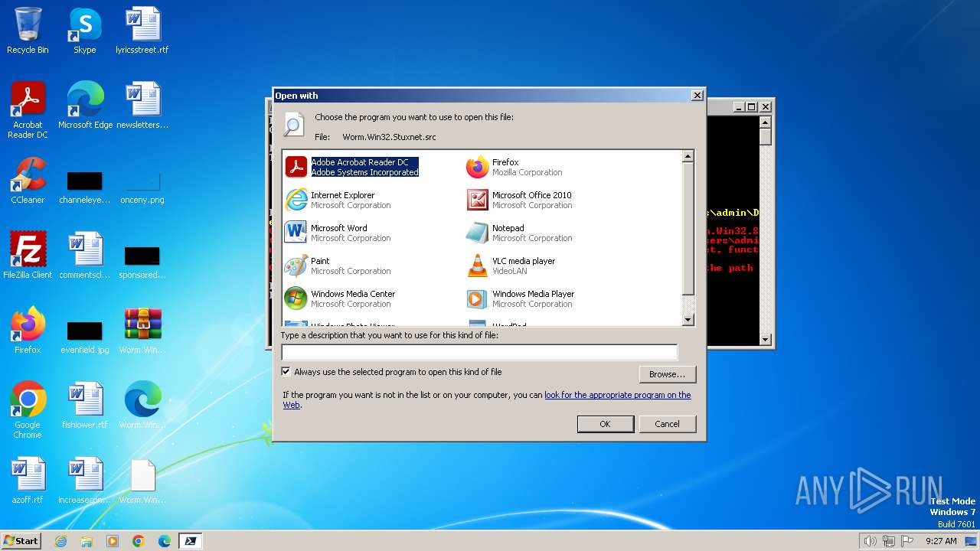
Task: Open the volume control in system tray
Action: 870,541
